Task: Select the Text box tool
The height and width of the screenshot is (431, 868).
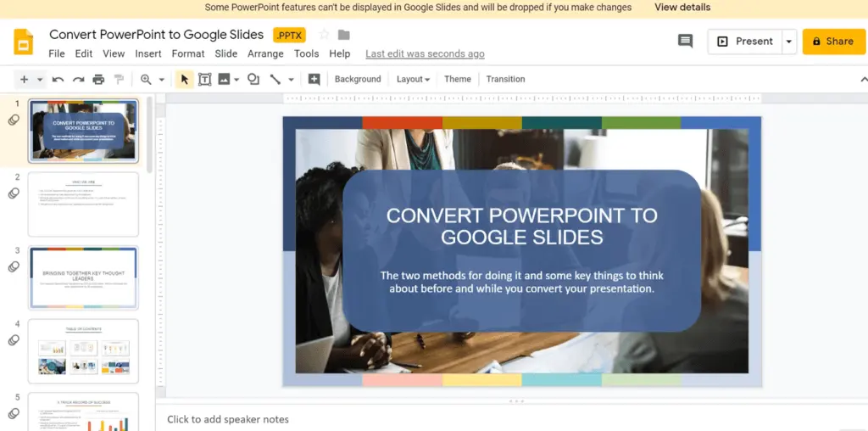Action: click(205, 79)
